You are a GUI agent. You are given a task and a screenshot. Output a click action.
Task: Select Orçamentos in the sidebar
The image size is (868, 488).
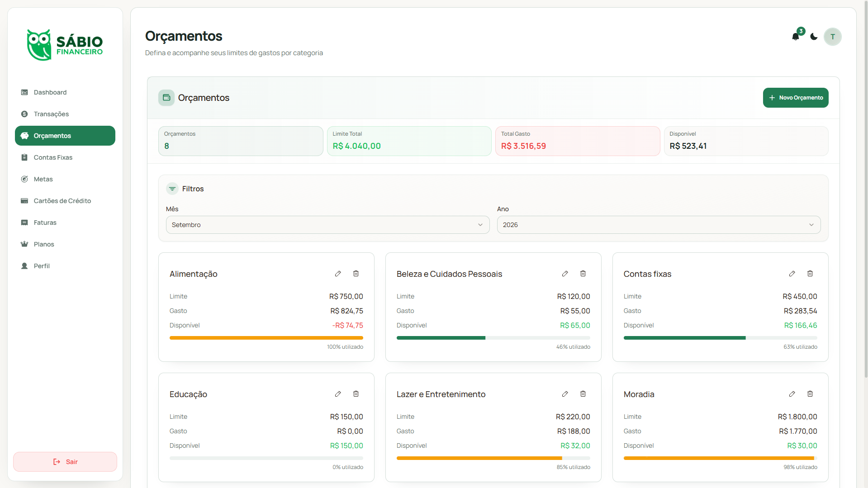(x=65, y=136)
